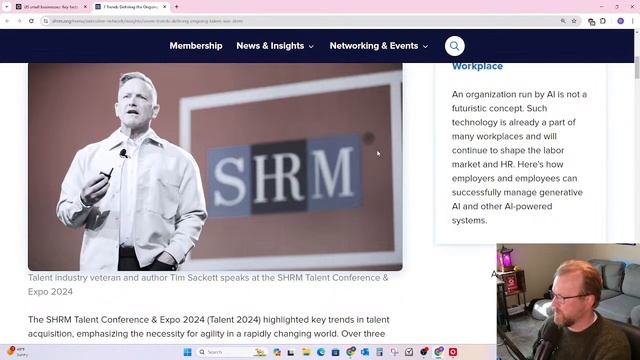Go forward in browser history
Viewport: 640px width, 360px height.
pos(19,21)
